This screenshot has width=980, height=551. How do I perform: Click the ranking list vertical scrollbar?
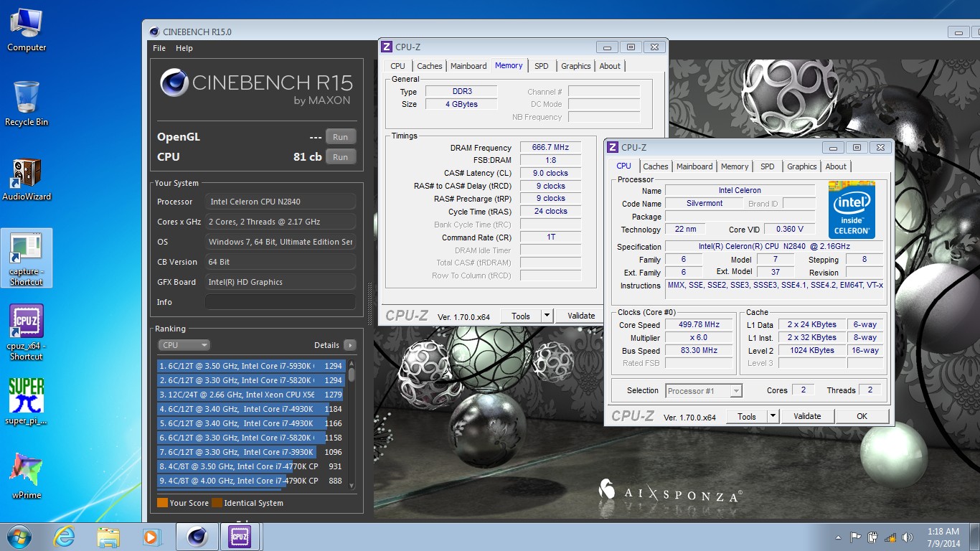click(x=352, y=425)
